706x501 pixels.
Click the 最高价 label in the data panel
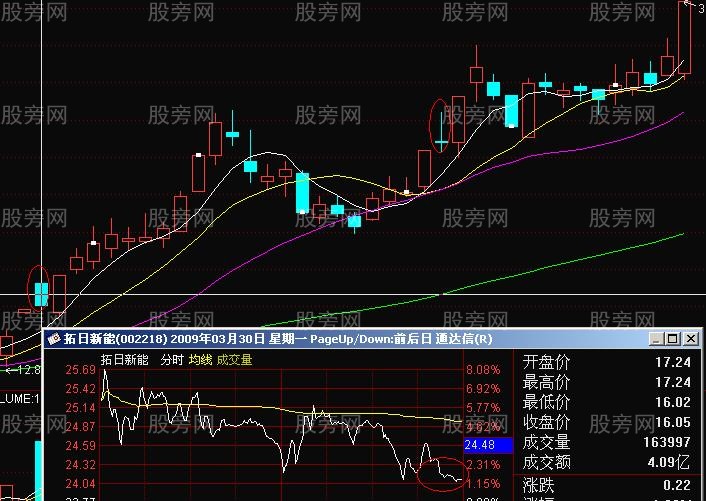tap(547, 382)
